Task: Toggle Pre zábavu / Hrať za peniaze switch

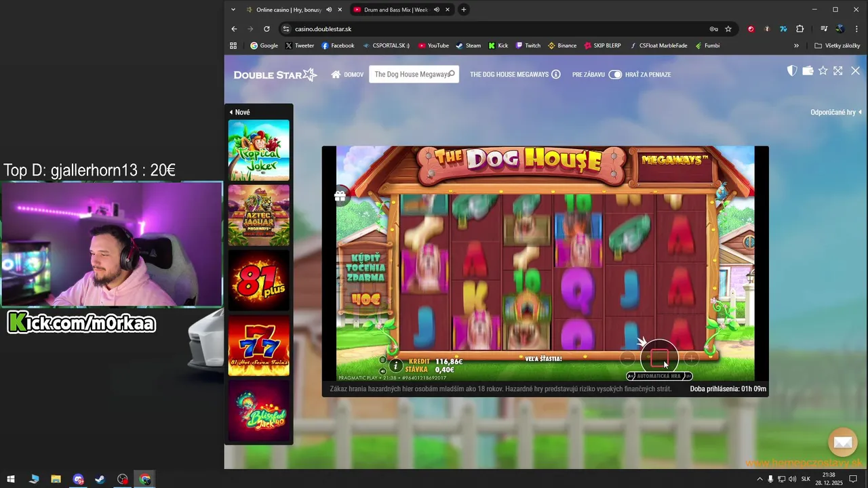Action: pos(615,75)
